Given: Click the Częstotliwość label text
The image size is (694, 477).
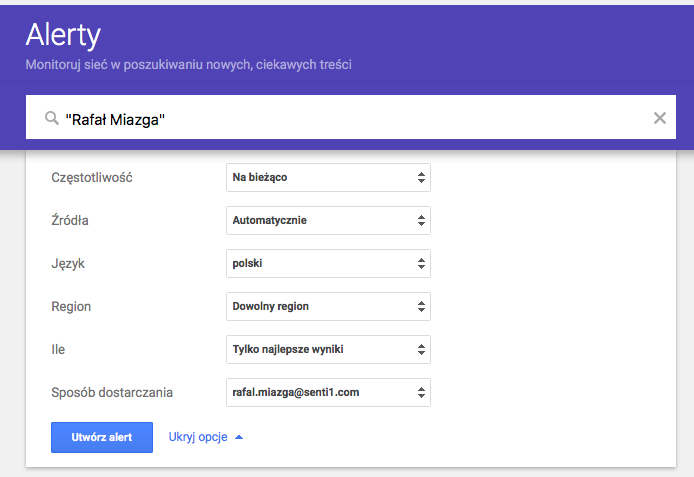Looking at the screenshot, I should tap(92, 178).
